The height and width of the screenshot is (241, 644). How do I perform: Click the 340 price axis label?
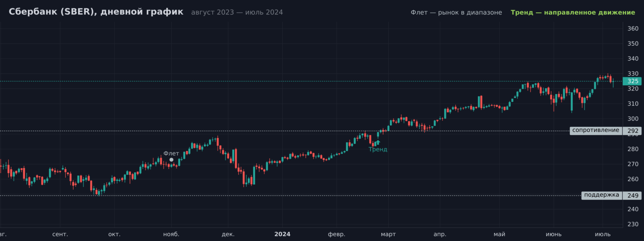point(633,59)
